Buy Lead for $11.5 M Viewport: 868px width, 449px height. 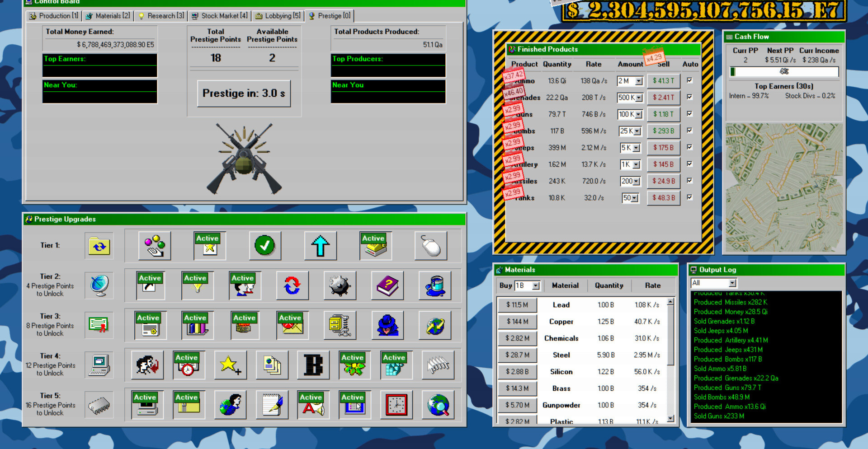(517, 305)
